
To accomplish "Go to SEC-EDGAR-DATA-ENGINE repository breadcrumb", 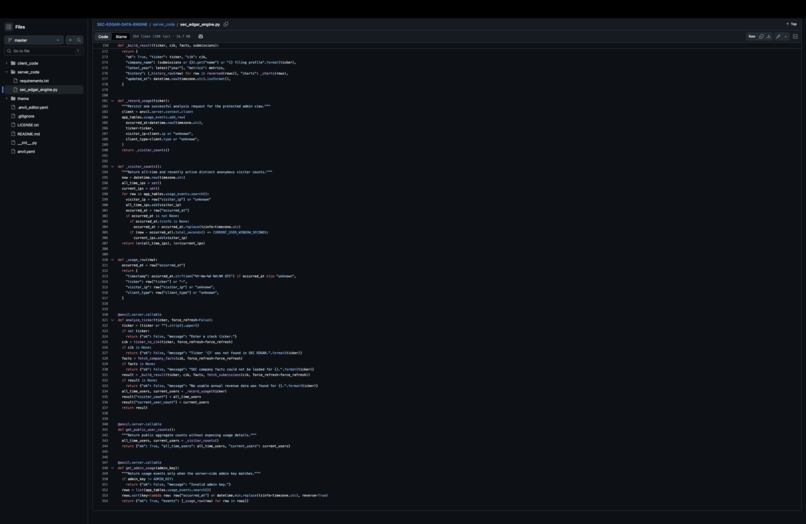I will pos(122,24).
